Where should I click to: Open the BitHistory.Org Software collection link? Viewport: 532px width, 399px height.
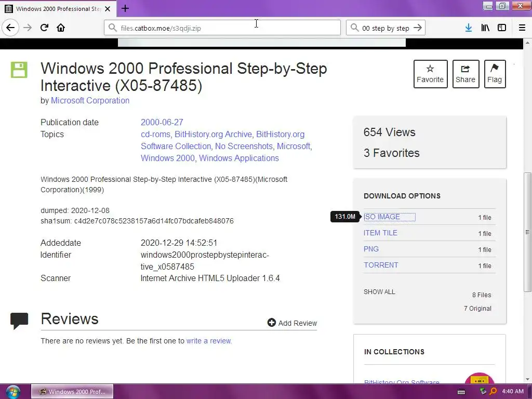[x=402, y=382]
